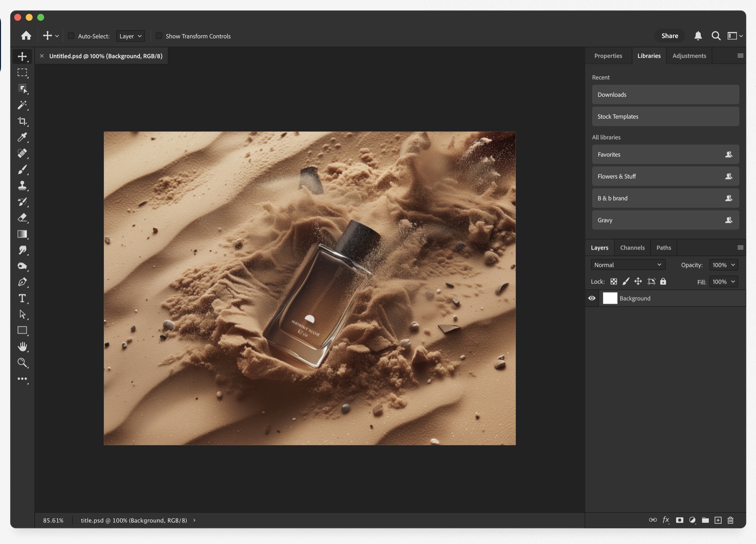Click the search magnifier icon
This screenshot has width=756, height=544.
pyautogui.click(x=716, y=36)
